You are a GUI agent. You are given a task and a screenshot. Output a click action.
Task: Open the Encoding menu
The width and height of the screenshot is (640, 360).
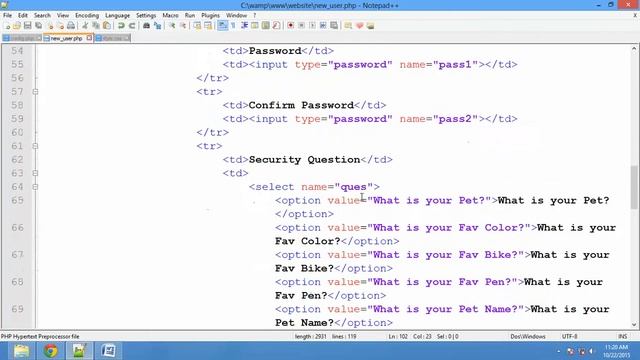point(87,16)
